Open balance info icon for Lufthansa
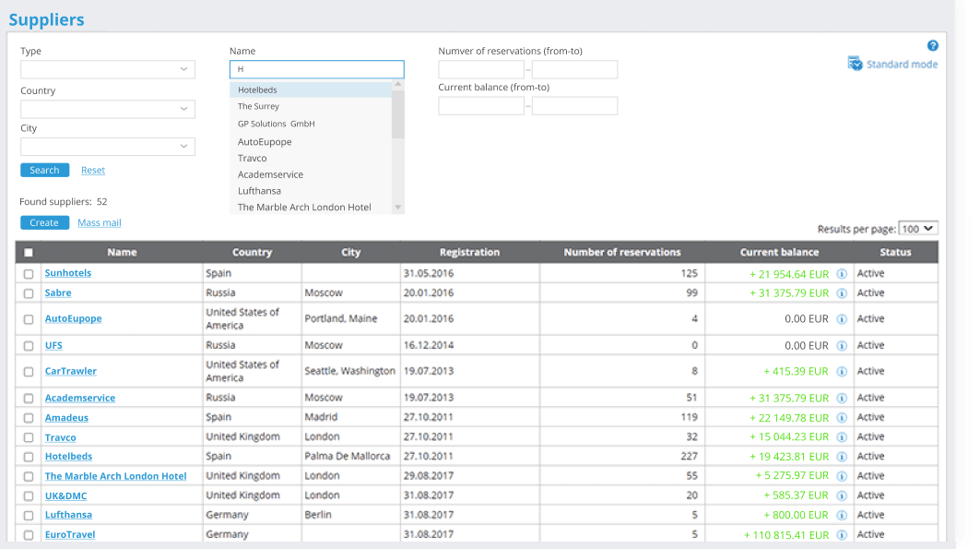The width and height of the screenshot is (980, 549). click(842, 515)
